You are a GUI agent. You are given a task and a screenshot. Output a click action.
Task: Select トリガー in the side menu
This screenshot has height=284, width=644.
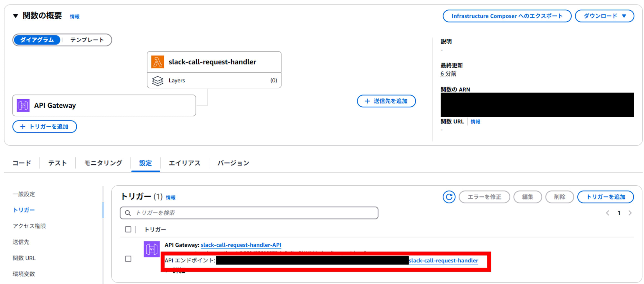[24, 210]
